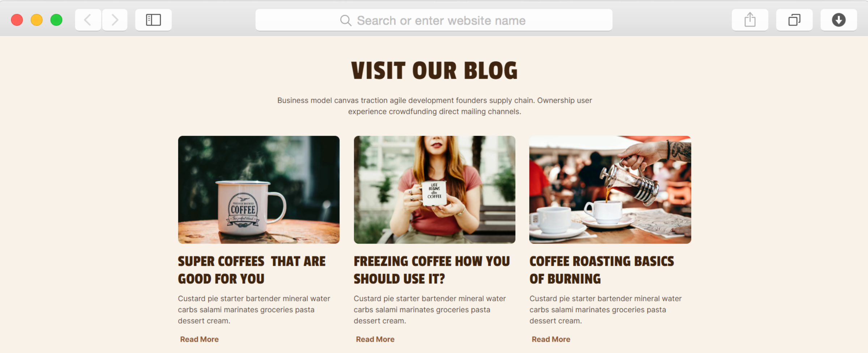
Task: Click the Visit Our Blog heading
Action: 434,71
